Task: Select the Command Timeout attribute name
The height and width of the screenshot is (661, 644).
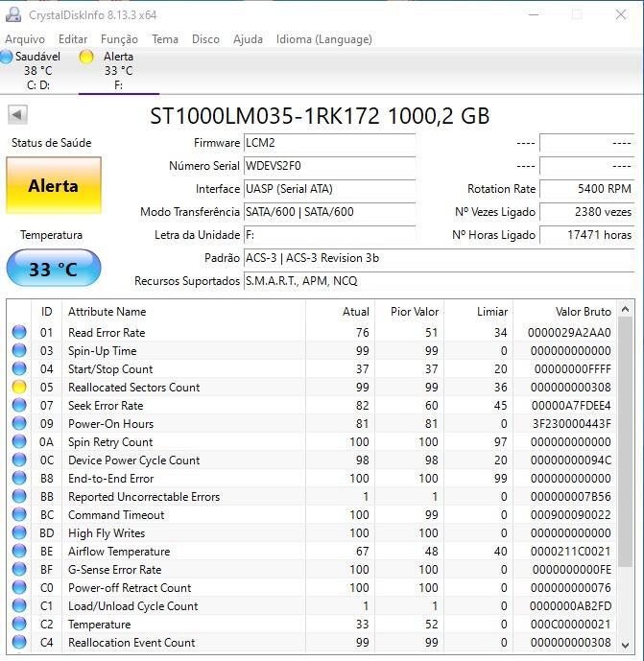Action: [116, 515]
